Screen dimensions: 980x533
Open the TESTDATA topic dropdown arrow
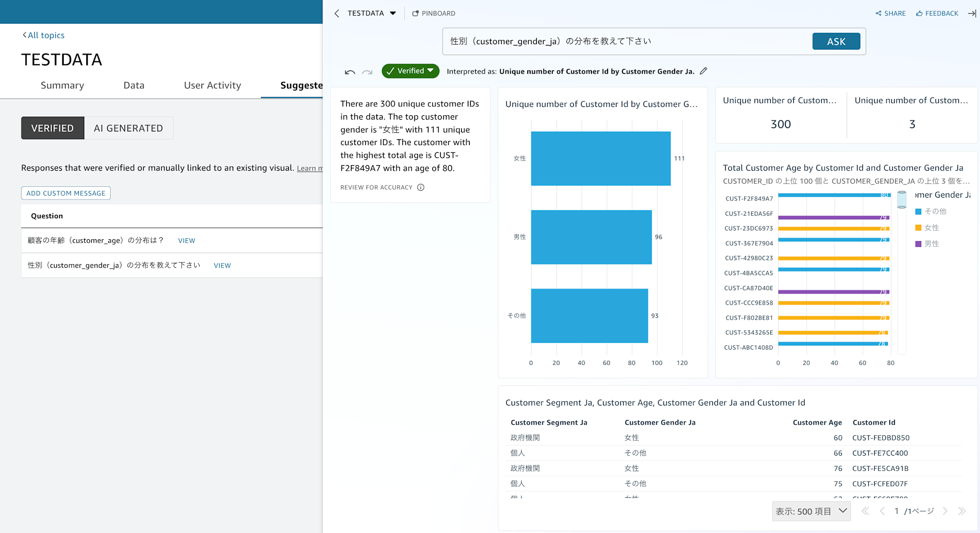tap(393, 13)
